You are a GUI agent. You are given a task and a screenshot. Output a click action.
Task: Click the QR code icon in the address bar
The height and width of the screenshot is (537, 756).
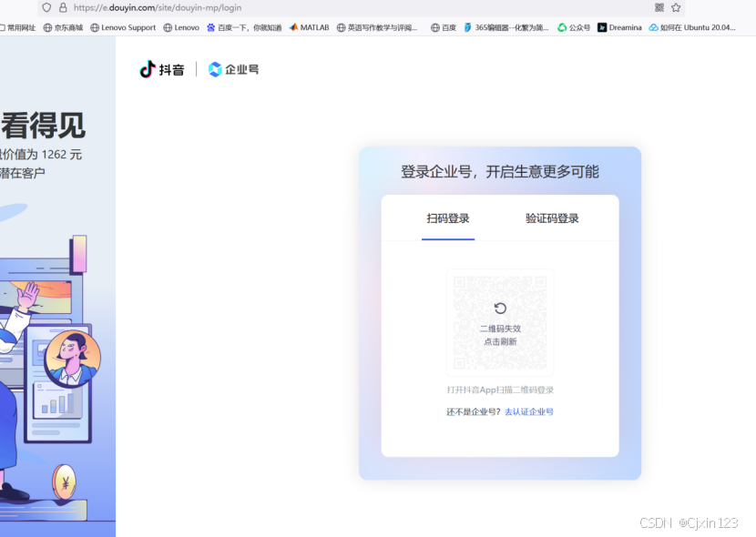point(659,7)
